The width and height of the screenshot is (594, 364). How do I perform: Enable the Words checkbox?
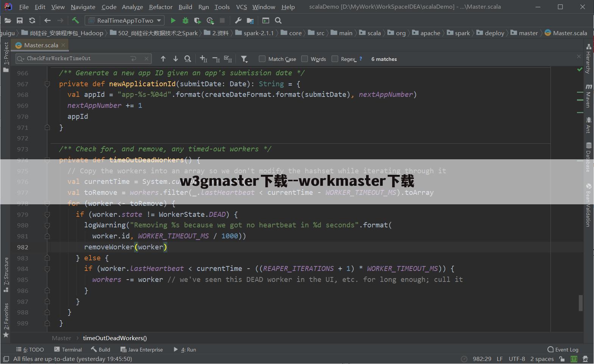coord(304,59)
